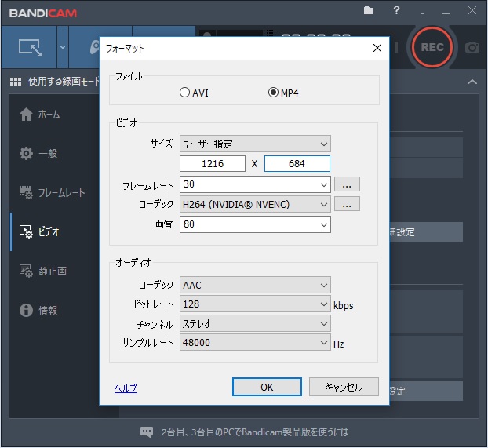Open the audio bitrate dropdown showing 128
488x448 pixels.
pyautogui.click(x=255, y=304)
